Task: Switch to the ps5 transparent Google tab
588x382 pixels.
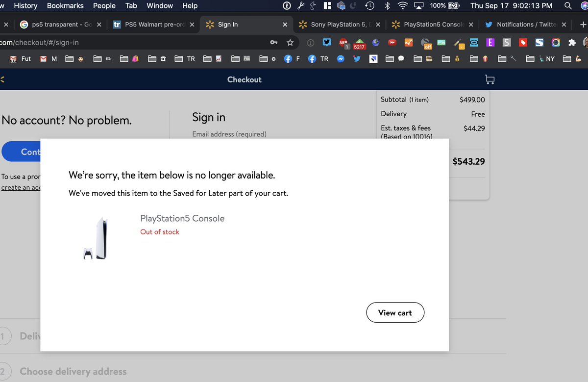Action: 60,25
